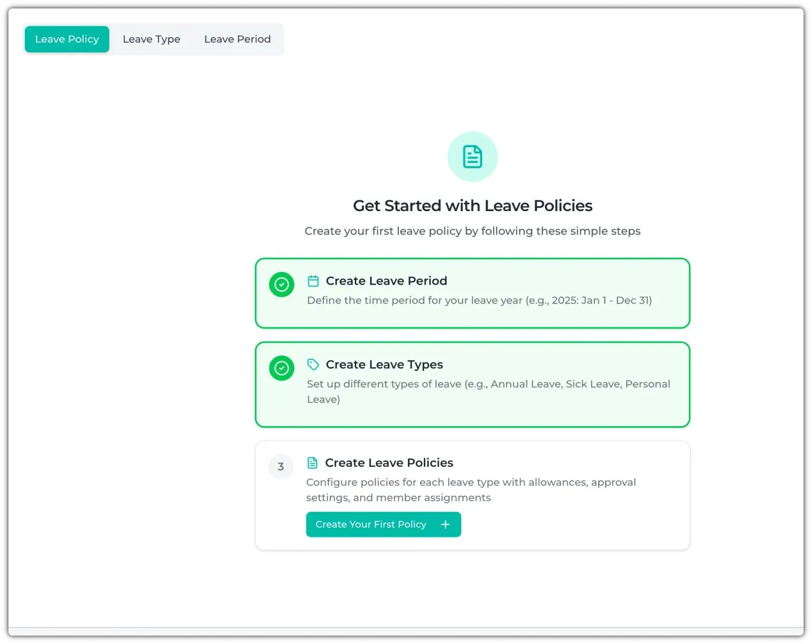Click the tag icon next to Create Leave Types
The image size is (812, 644).
pyautogui.click(x=313, y=364)
